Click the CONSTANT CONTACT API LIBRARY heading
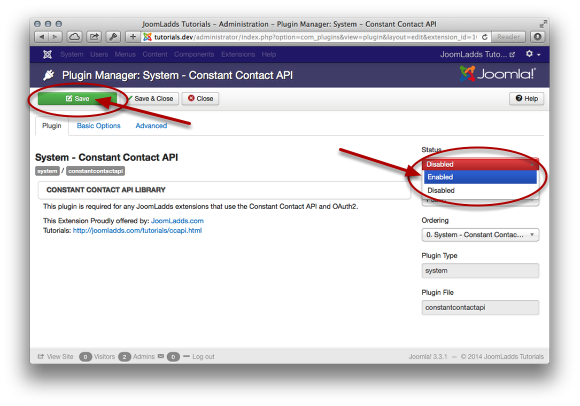This screenshot has height=406, width=580. point(106,190)
